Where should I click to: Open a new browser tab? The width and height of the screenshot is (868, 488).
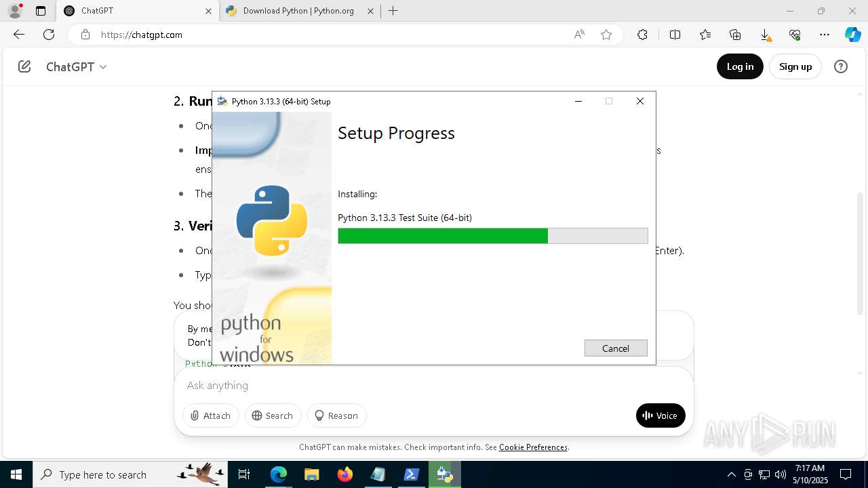coord(393,11)
